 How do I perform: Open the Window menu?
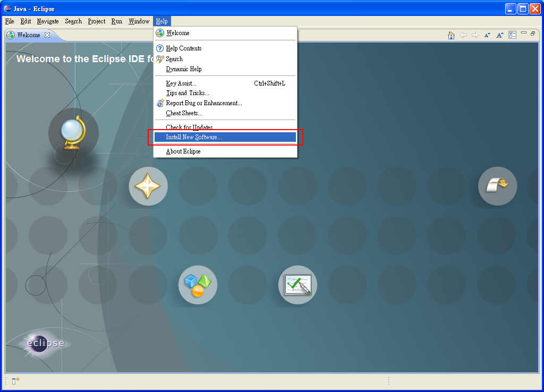(x=139, y=21)
